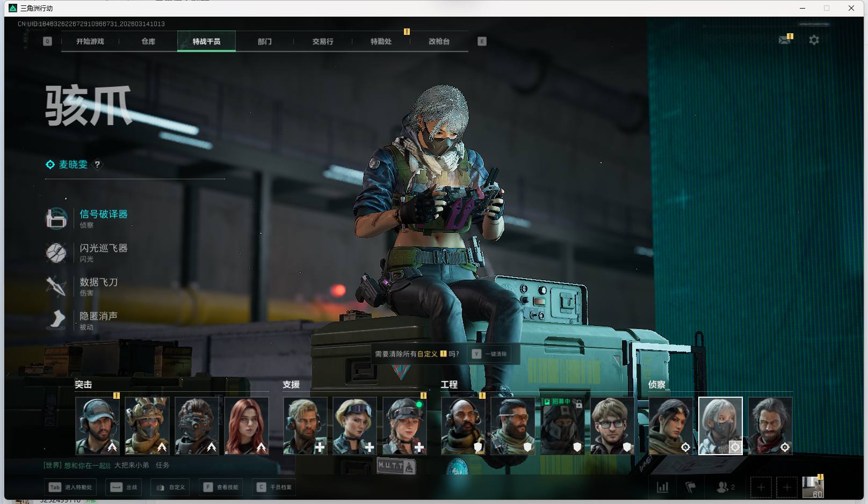868x504 pixels.
Task: Click the flag icon in bottom bar
Action: click(x=691, y=487)
